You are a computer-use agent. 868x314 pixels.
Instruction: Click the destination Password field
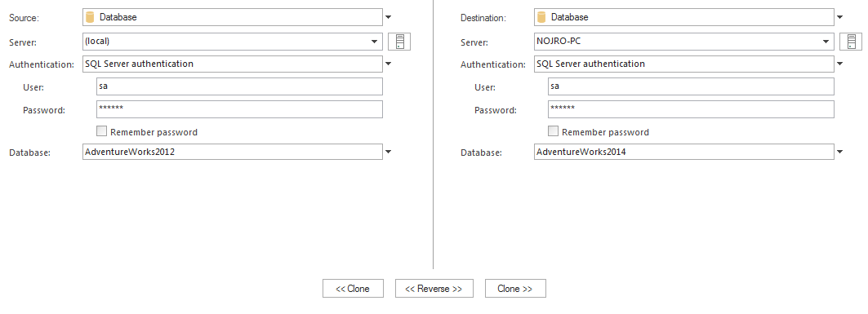691,109
